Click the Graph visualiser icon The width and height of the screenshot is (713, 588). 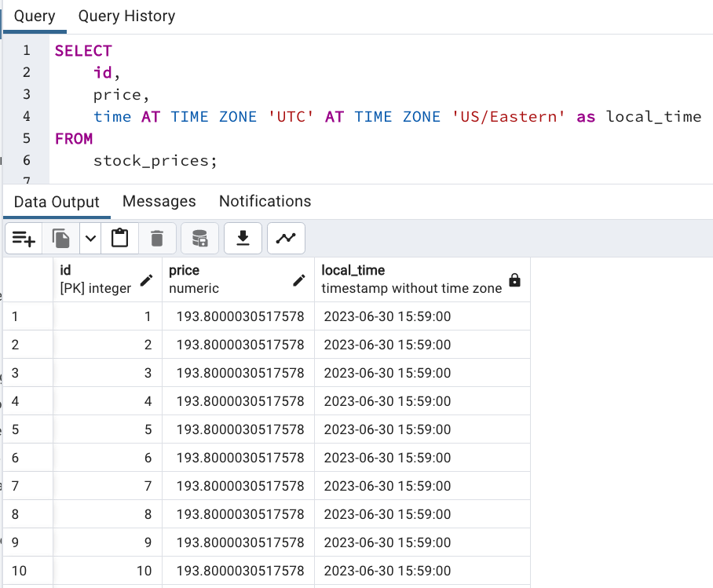point(286,239)
